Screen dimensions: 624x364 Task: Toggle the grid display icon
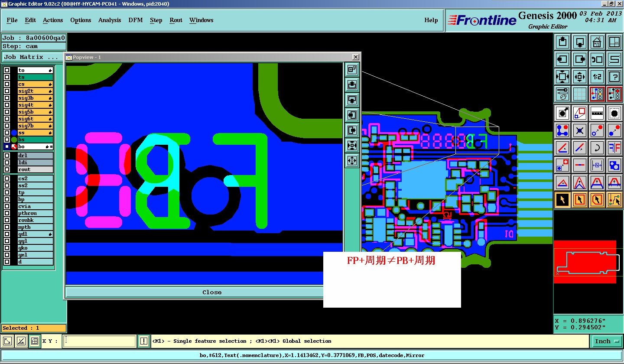tap(579, 94)
